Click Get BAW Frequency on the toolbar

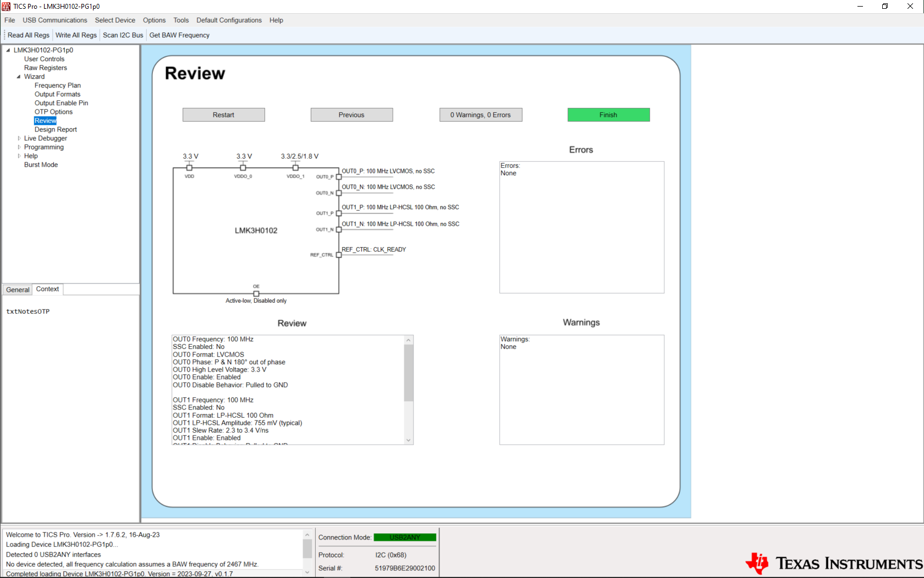(179, 35)
